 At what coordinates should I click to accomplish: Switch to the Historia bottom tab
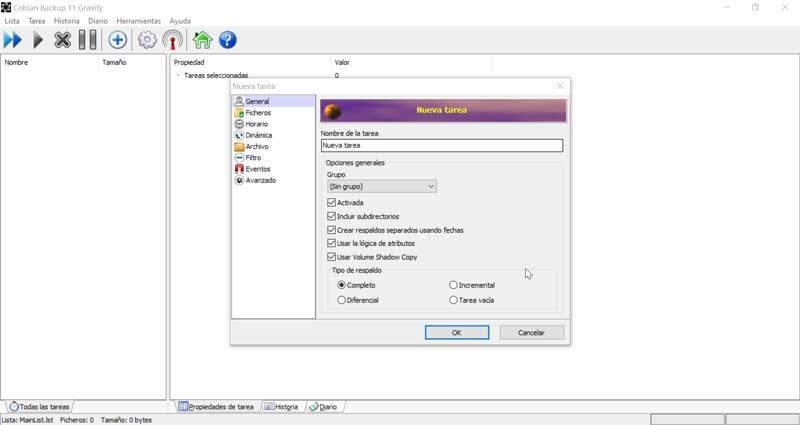coord(281,407)
